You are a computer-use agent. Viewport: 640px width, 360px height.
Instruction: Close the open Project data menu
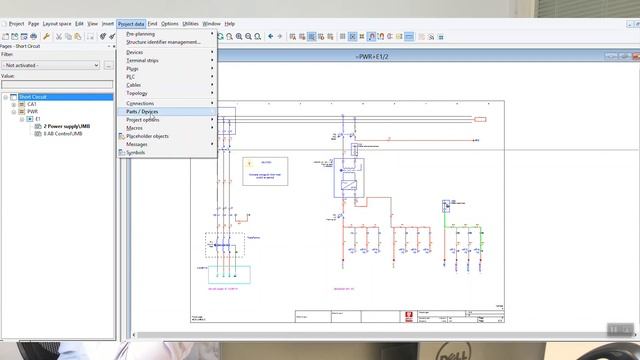[x=131, y=24]
